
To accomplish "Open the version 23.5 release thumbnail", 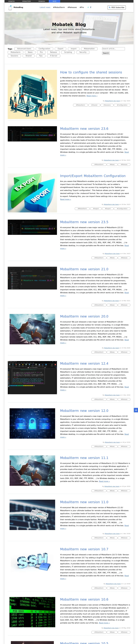I will pos(32,227).
